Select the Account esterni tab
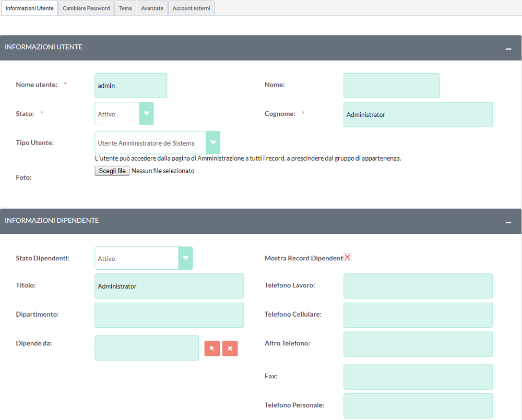The width and height of the screenshot is (522, 420). 191,8
